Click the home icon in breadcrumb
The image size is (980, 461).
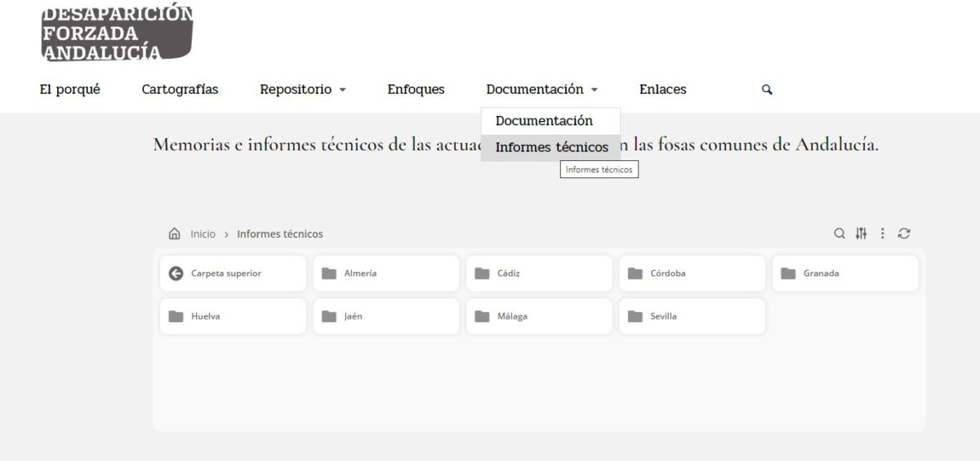coord(174,234)
